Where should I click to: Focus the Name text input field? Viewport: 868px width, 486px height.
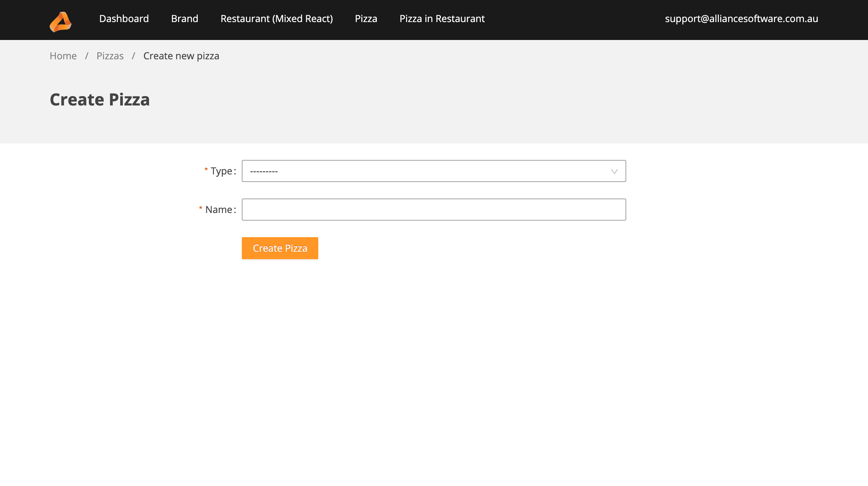(434, 210)
